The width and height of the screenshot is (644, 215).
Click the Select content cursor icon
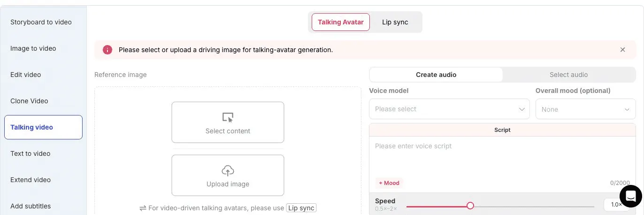point(228,117)
